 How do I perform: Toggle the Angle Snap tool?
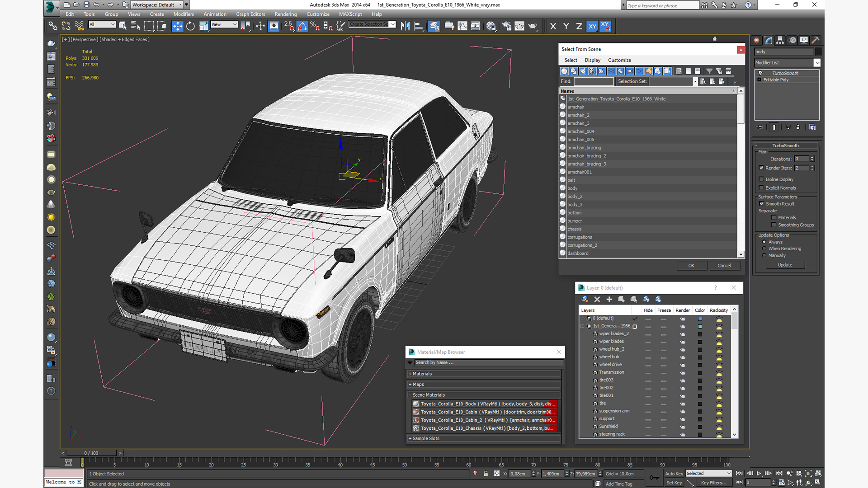point(302,26)
